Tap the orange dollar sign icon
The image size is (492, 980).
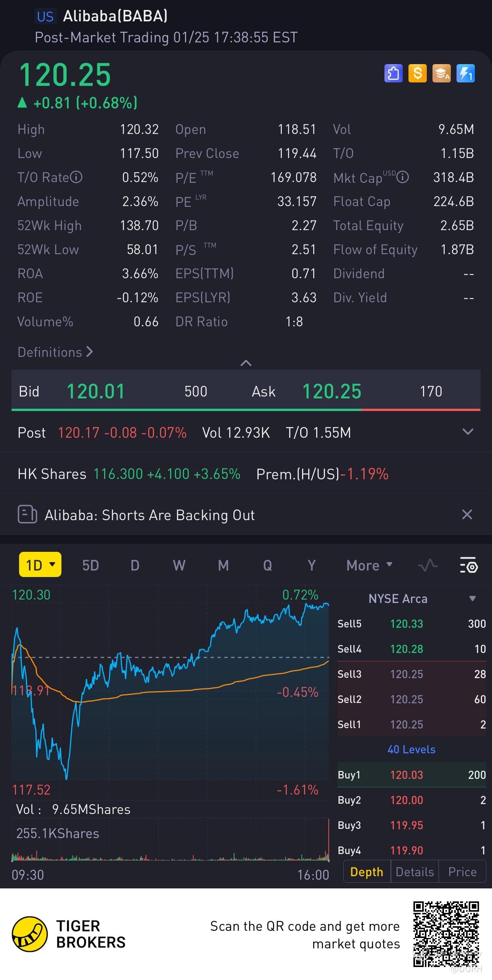tap(417, 73)
